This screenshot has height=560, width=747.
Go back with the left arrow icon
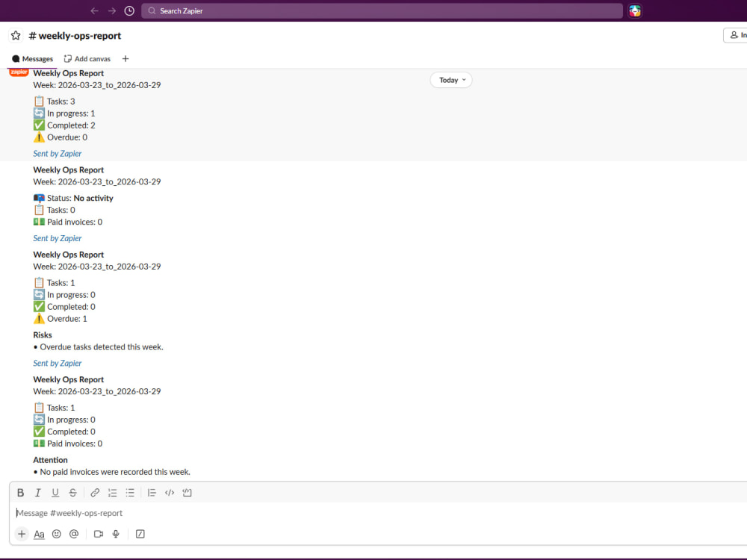[x=94, y=11]
